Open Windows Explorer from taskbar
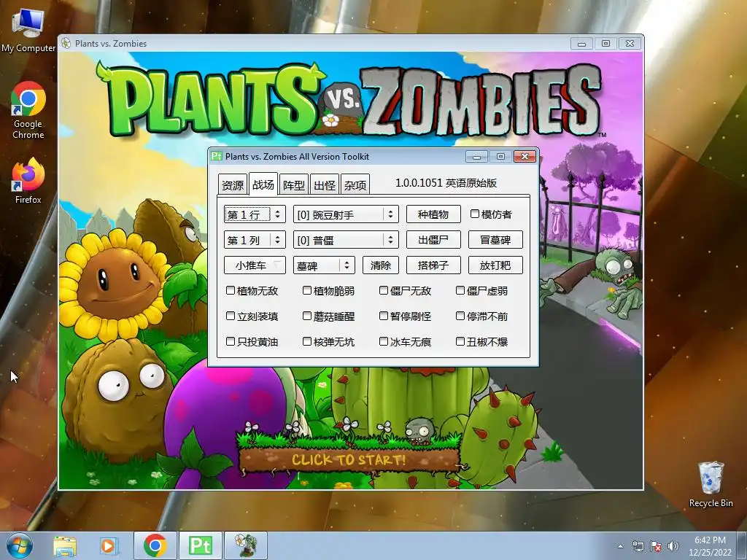Viewport: 747px width, 560px height. (x=65, y=545)
